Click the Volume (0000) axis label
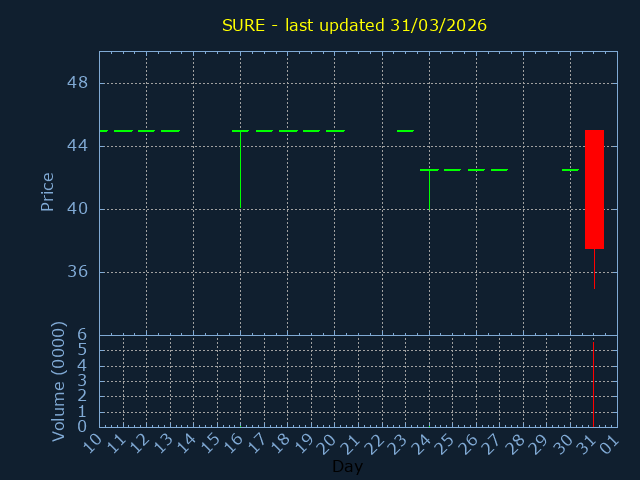Viewport: 640px width, 480px height. pyautogui.click(x=59, y=380)
